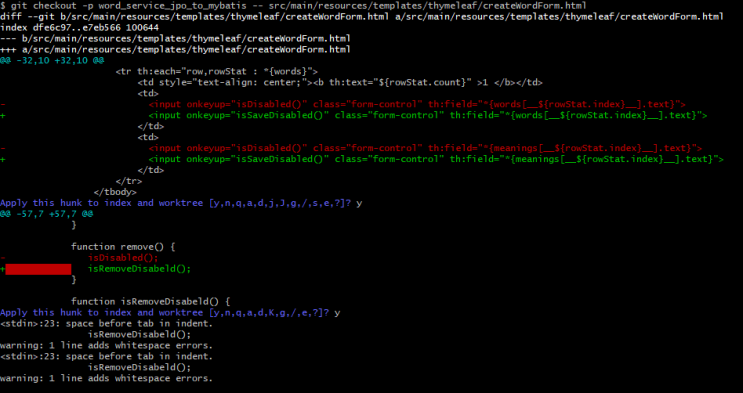Click the green added 'isRemoveDisabeld();' line

click(x=139, y=269)
